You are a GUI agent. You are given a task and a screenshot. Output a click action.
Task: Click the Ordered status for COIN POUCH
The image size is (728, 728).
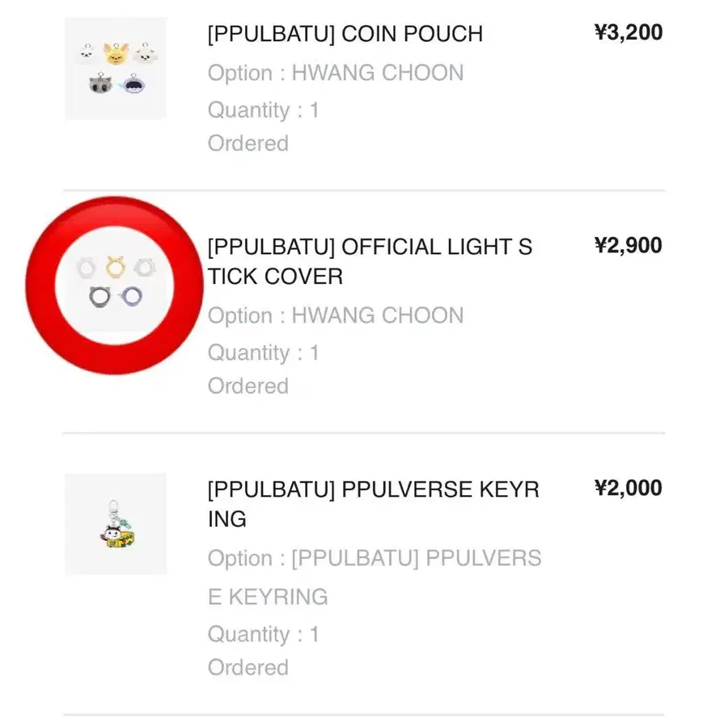[248, 143]
